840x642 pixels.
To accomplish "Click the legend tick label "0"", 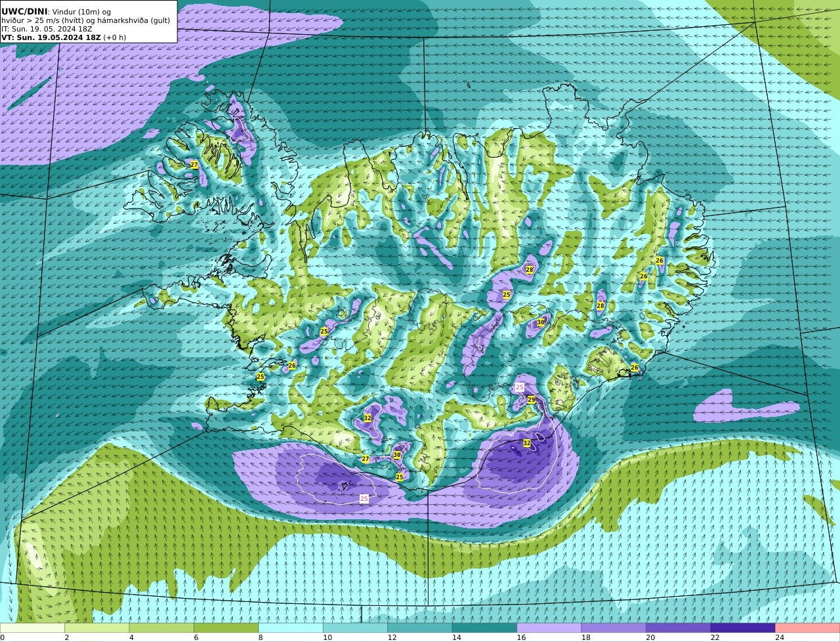I will [x=3, y=637].
